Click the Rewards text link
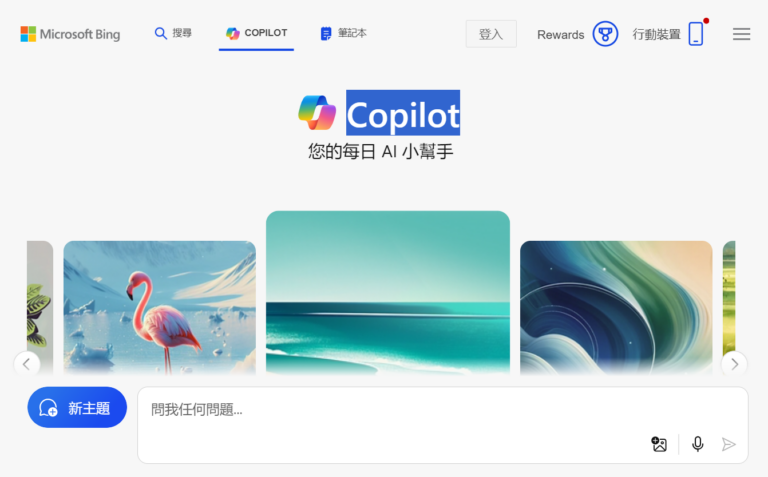The image size is (768, 477). (x=560, y=35)
